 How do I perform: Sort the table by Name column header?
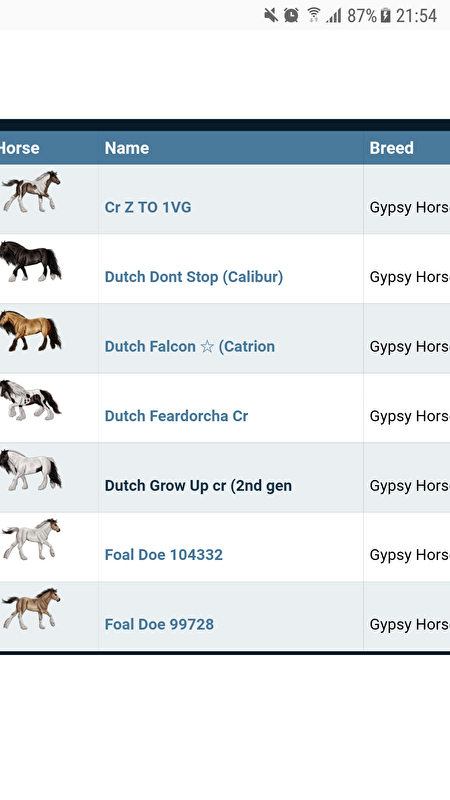tap(127, 148)
